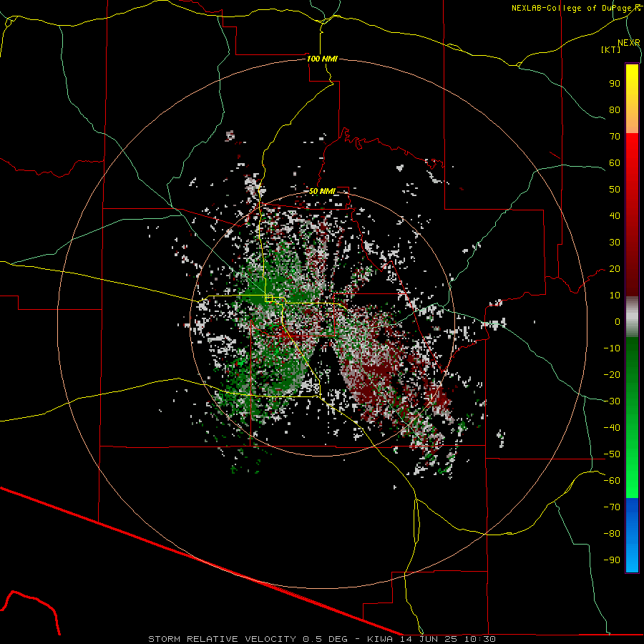
Task: Click the '-40' value on the velocity scale
Action: click(x=612, y=428)
